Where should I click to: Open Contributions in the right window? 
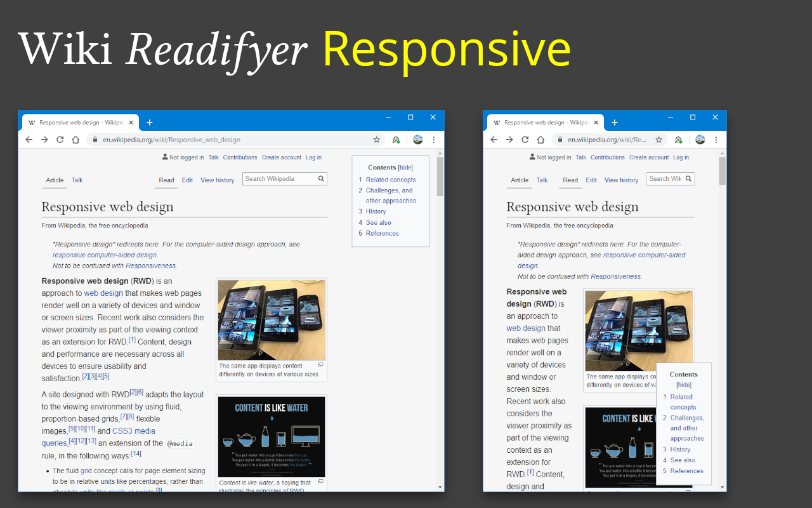[x=608, y=157]
